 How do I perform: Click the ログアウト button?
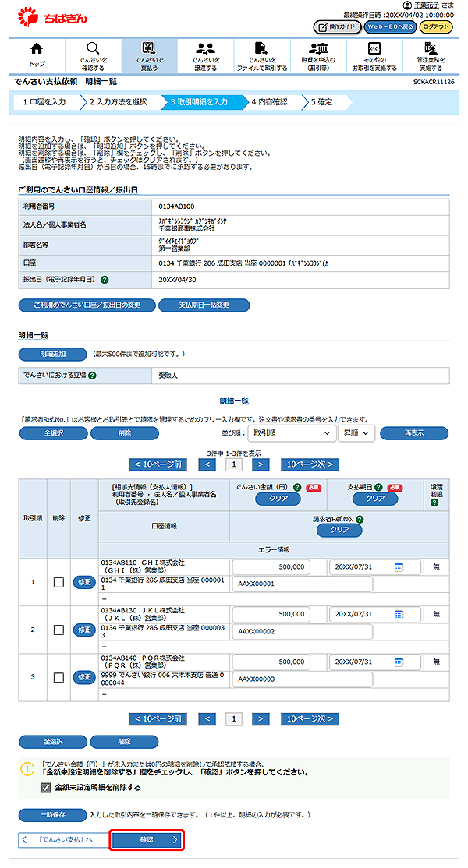[435, 26]
